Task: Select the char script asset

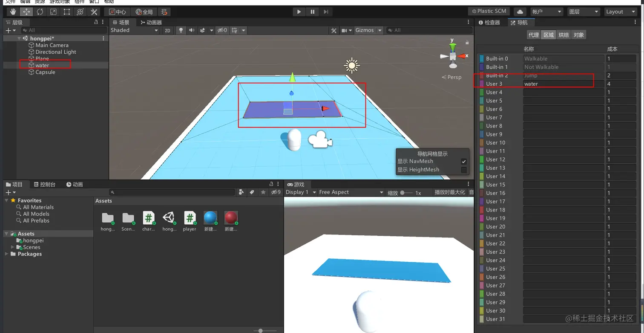Action: point(148,222)
